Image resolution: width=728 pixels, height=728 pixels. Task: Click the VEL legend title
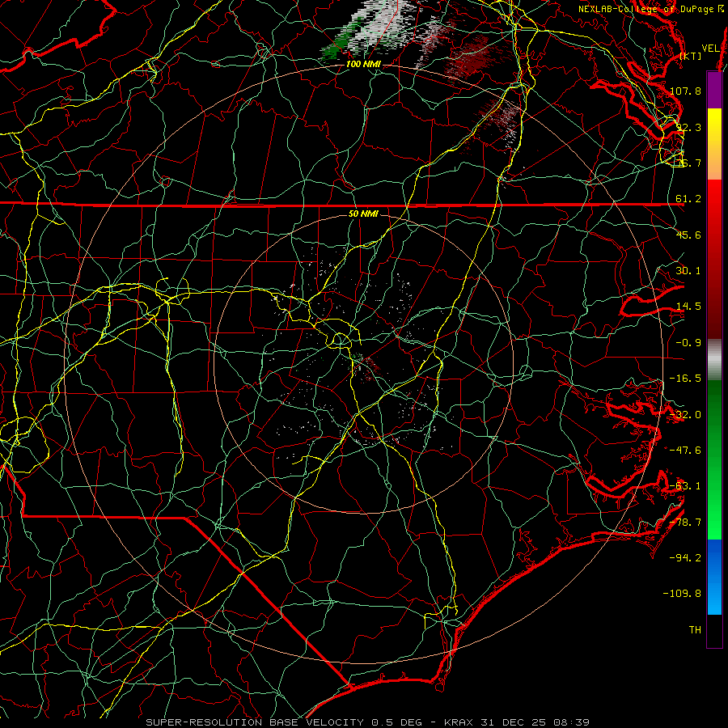point(710,49)
